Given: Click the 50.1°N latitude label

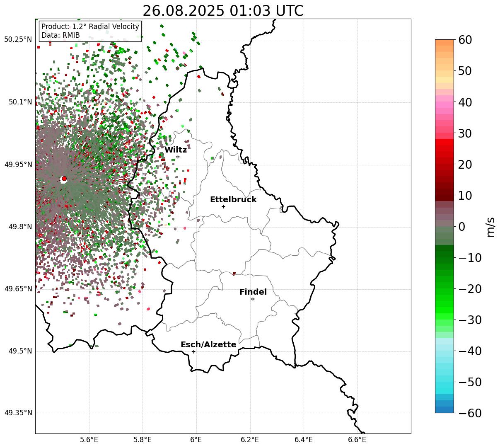Looking at the screenshot, I should coord(20,102).
